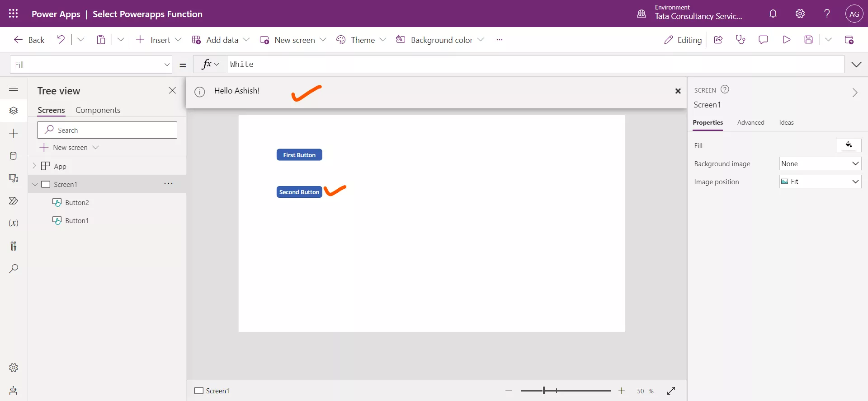Zoom in with the plus button
This screenshot has width=868, height=401.
tap(622, 391)
